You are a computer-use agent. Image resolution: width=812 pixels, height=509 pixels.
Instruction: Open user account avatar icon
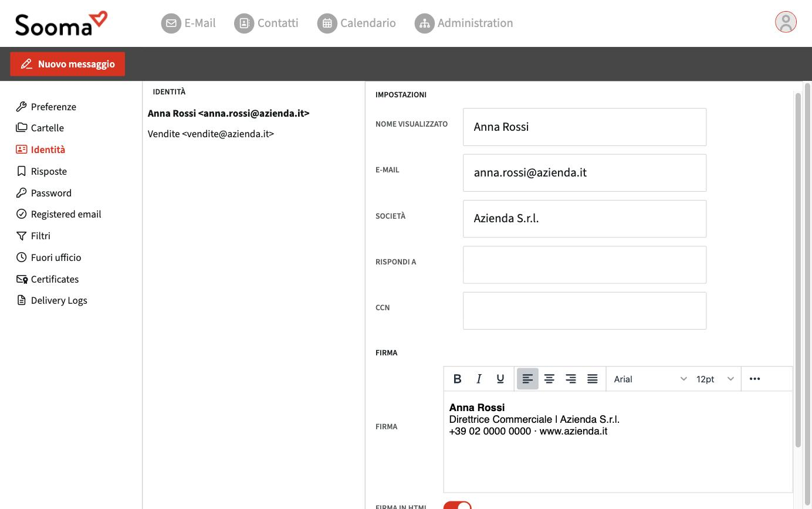[786, 22]
